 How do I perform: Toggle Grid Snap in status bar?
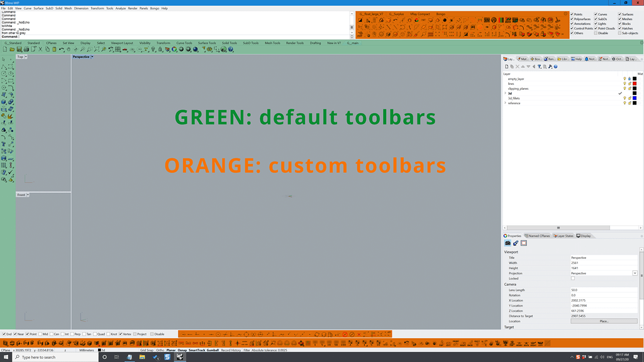click(147, 350)
